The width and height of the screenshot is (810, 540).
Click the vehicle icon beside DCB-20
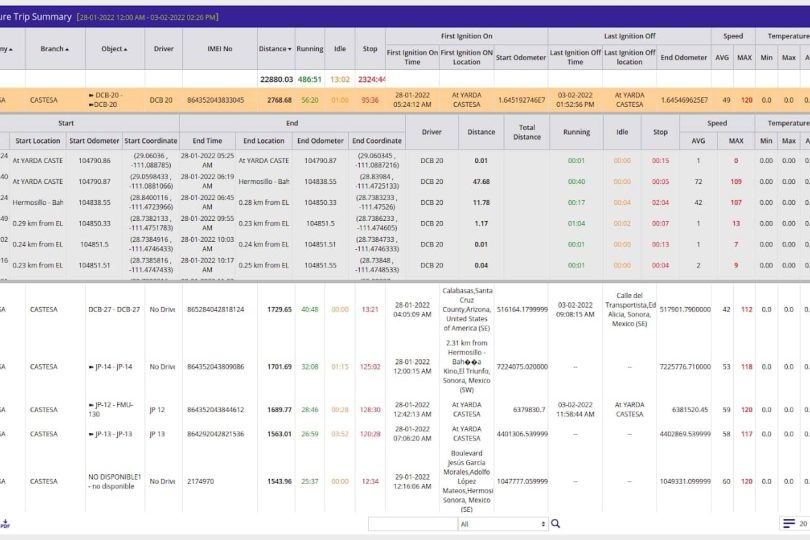(92, 96)
